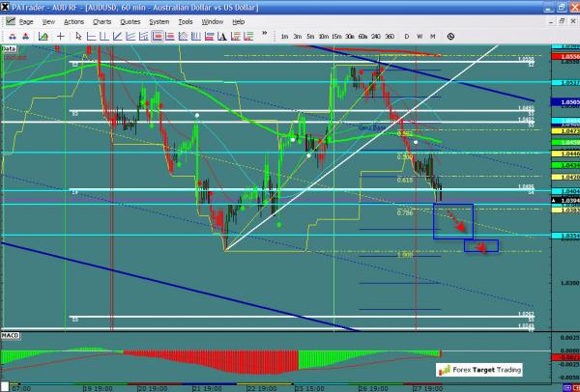Viewport: 580px width, 392px height.
Task: Switch chart to 60m timeframe
Action: coord(362,36)
